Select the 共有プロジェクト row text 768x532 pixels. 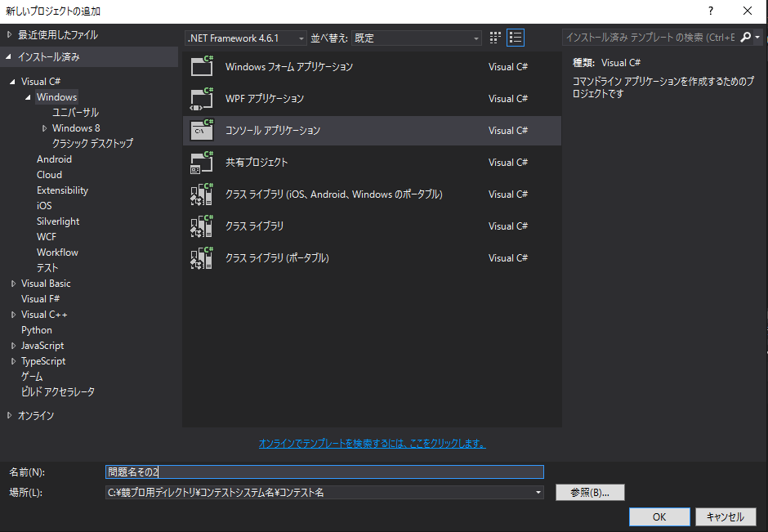[x=257, y=162]
